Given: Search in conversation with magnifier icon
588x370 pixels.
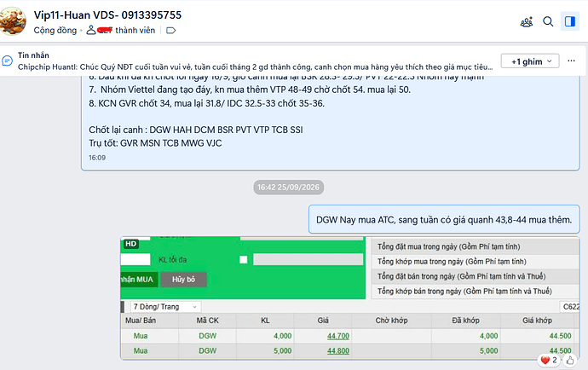Looking at the screenshot, I should (548, 22).
